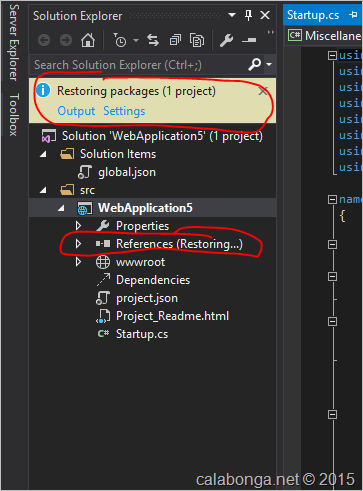Image resolution: width=363 pixels, height=491 pixels.
Task: Pin the Startup.cs editor tab
Action: (x=353, y=15)
